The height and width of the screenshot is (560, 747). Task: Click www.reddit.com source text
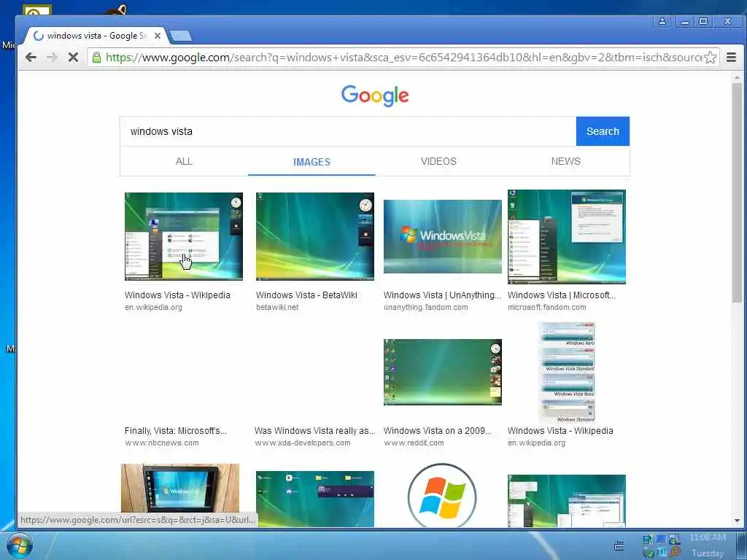click(x=414, y=443)
